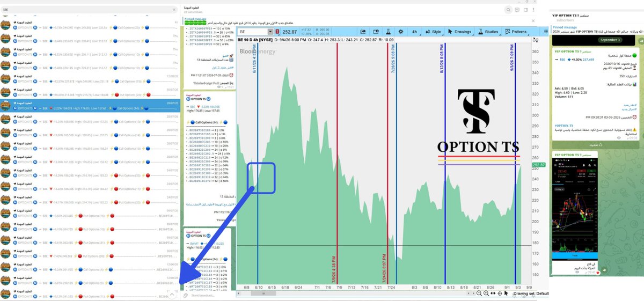The height and width of the screenshot is (301, 644).
Task: Click the refresh button under VIP message
Action: coord(595,144)
